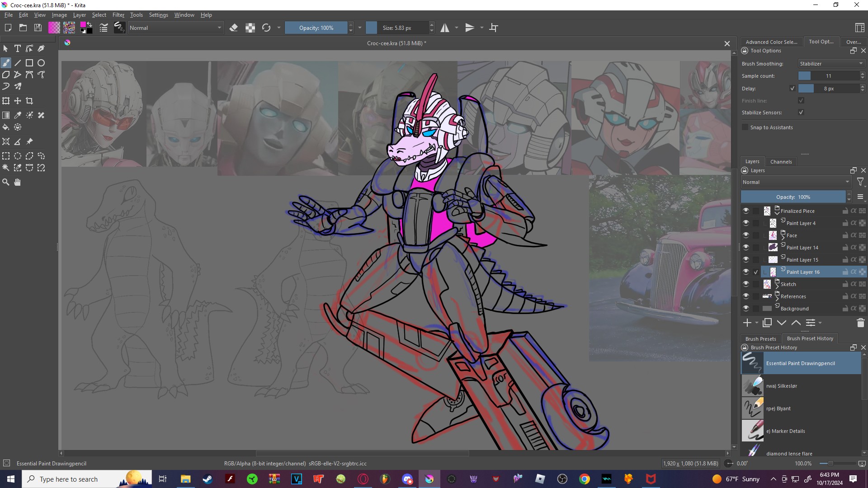Delete layer with trash icon

860,323
